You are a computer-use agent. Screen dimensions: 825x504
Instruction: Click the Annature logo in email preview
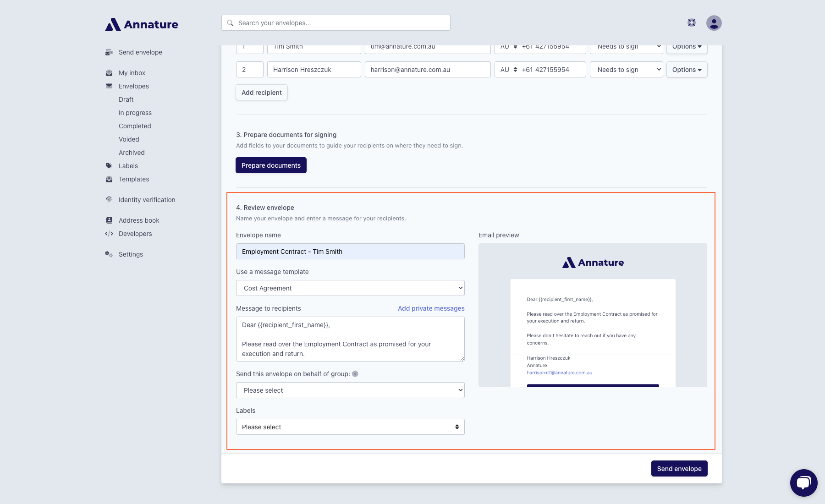point(593,263)
